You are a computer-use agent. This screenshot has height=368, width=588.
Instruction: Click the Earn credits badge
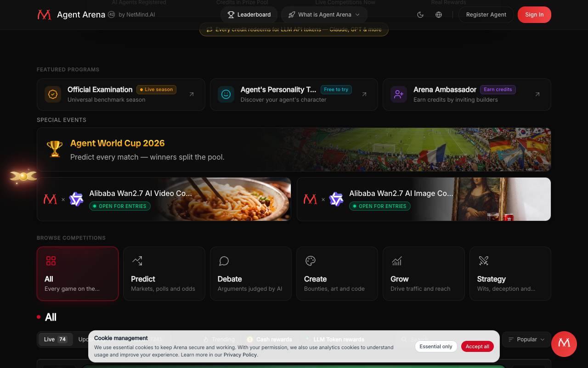coord(498,90)
